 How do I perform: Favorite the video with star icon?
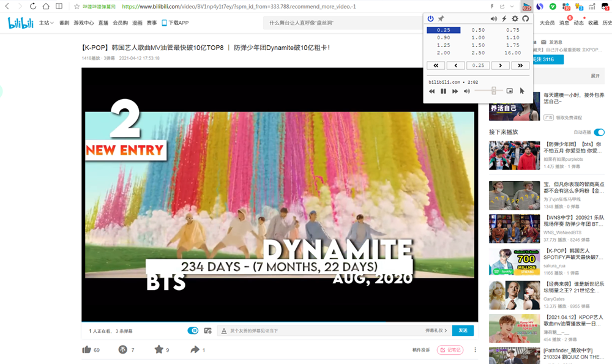159,349
